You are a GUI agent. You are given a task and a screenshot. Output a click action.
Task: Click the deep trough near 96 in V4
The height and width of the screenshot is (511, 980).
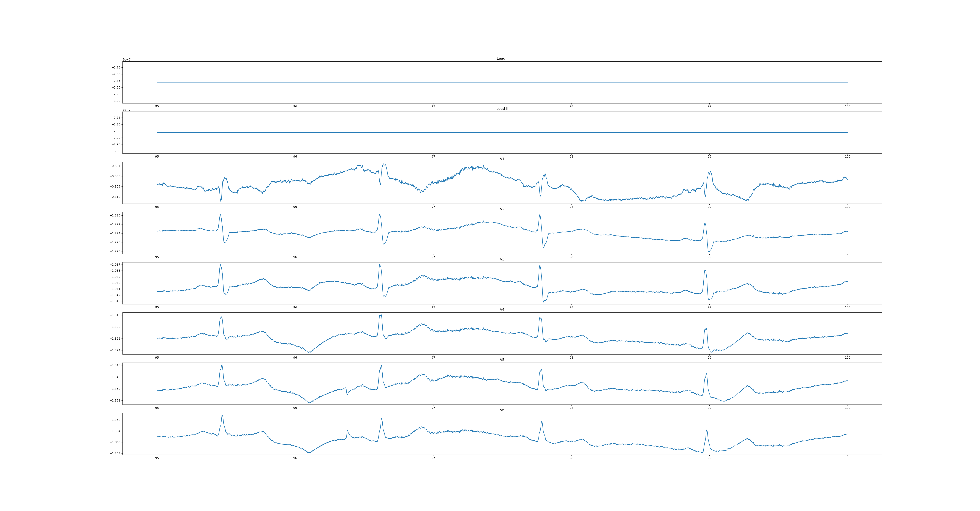309,352
